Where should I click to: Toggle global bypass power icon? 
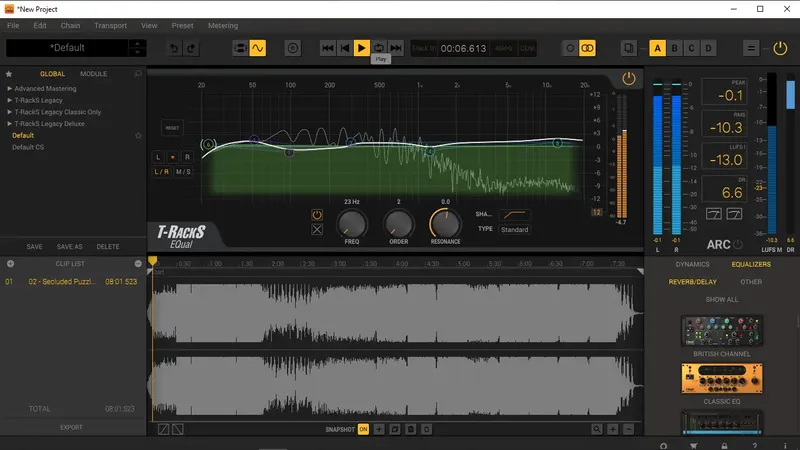[x=780, y=48]
